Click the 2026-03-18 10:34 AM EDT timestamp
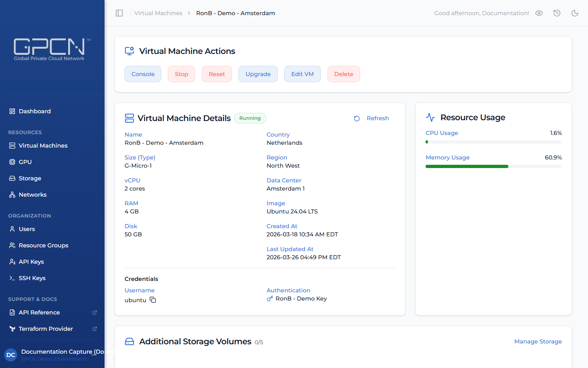The height and width of the screenshot is (368, 588). 302,234
